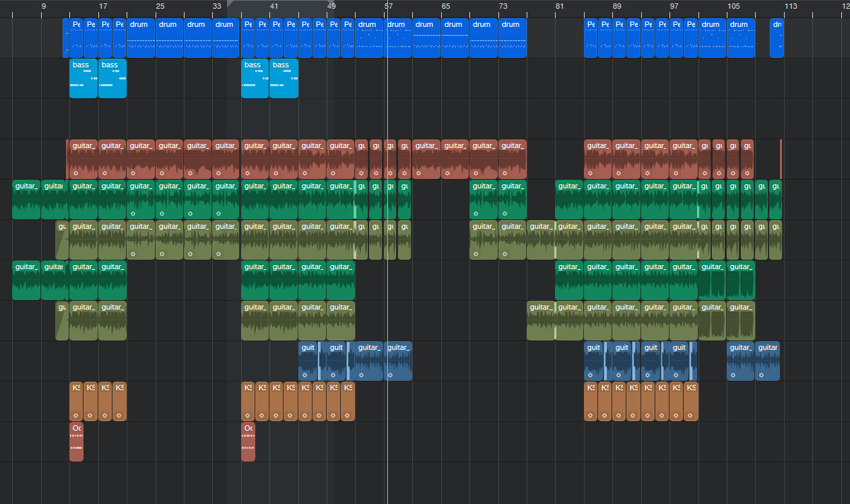Select the final drum clip past bar 105
Screen dimensions: 850x504
pos(777,38)
